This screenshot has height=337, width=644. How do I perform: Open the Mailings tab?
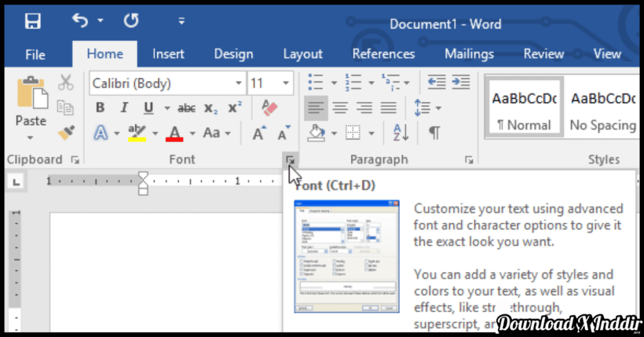469,54
